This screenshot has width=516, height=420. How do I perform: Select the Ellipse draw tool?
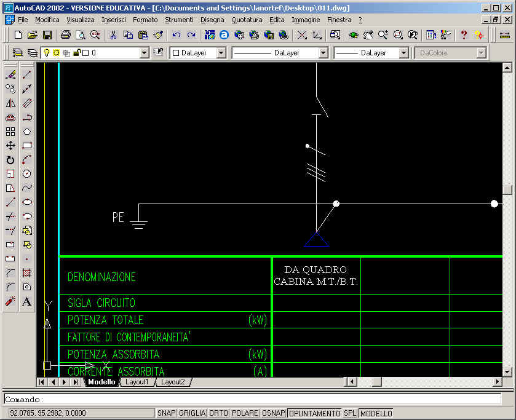(x=27, y=202)
